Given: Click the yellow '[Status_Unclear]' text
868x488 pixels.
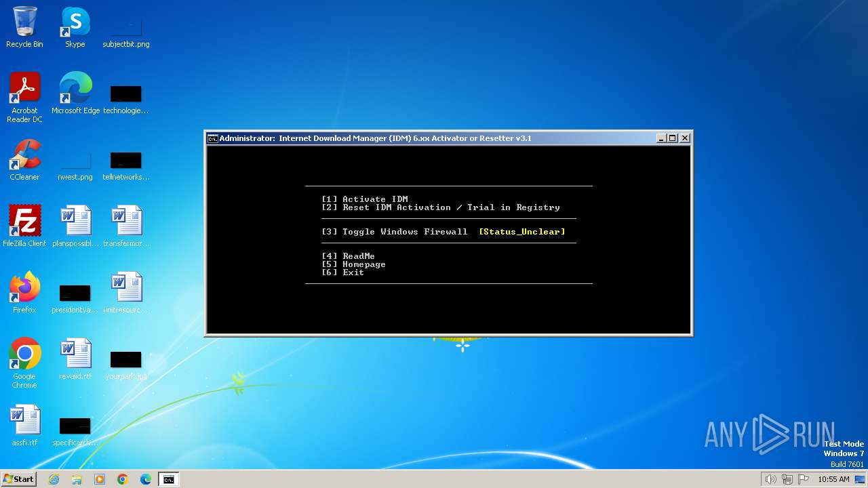Looking at the screenshot, I should click(x=522, y=232).
